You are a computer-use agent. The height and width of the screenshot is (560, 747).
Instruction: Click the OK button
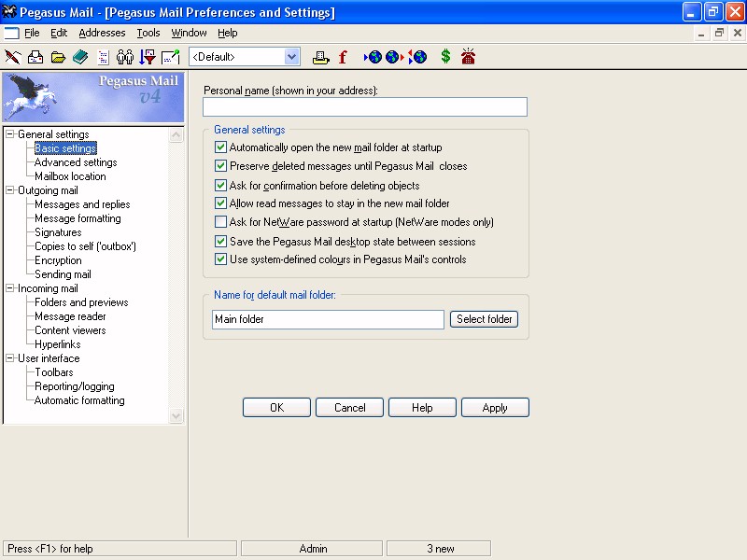276,408
